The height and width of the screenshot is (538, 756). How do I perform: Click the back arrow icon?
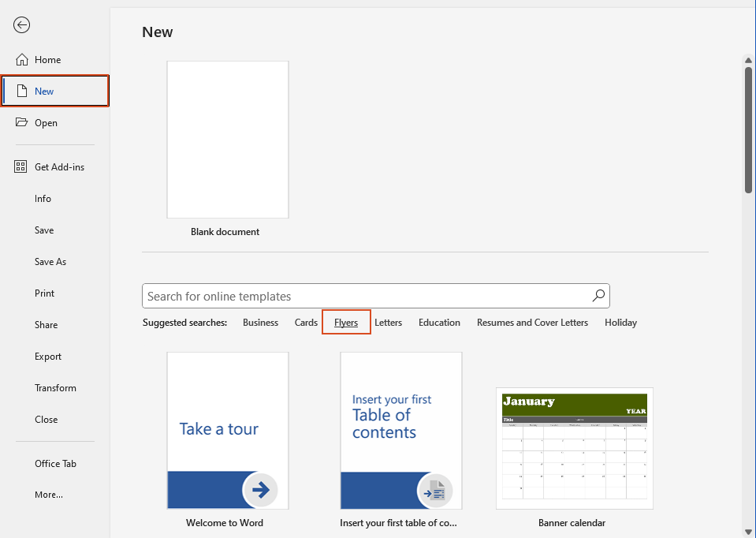coord(21,24)
